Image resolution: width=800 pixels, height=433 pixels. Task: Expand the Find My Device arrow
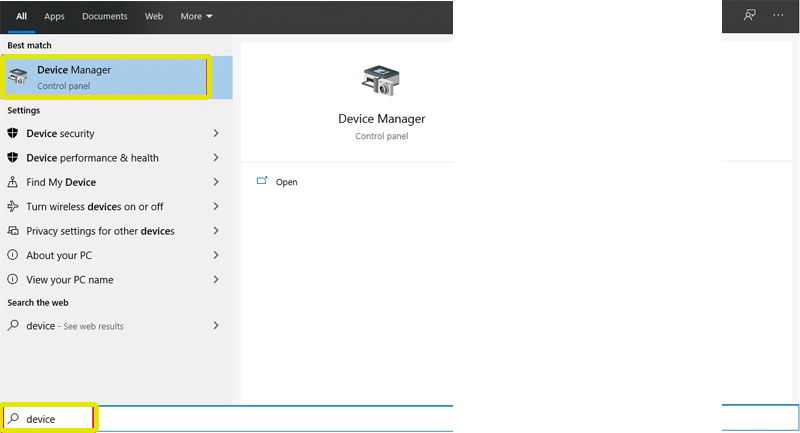pos(216,182)
